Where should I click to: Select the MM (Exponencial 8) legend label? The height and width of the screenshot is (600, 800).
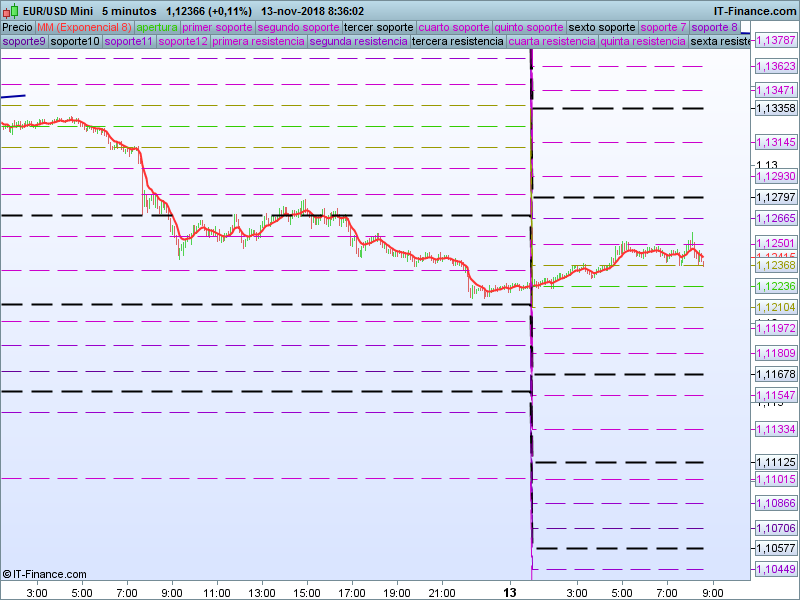84,27
